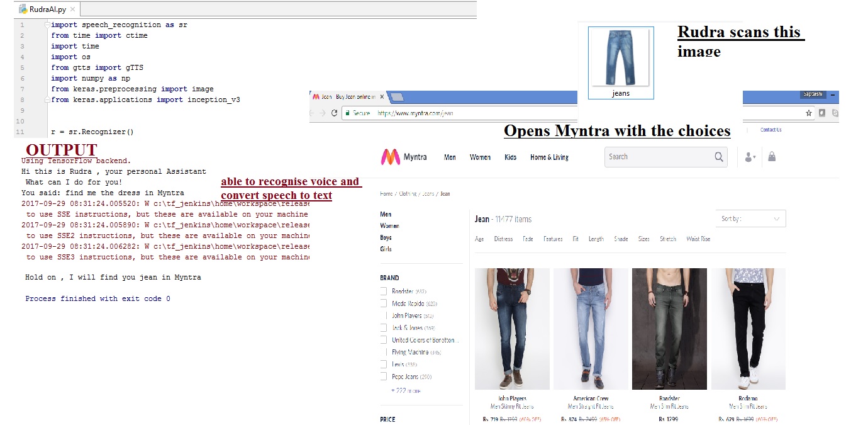Expand the Length filter
The width and height of the screenshot is (868, 425).
(596, 239)
